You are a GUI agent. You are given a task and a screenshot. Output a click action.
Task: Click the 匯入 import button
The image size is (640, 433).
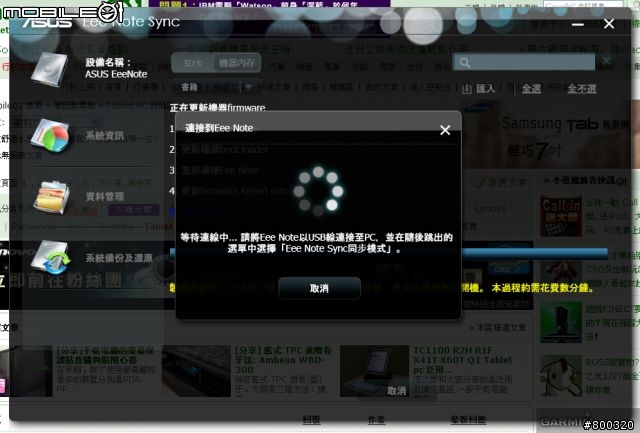(479, 88)
